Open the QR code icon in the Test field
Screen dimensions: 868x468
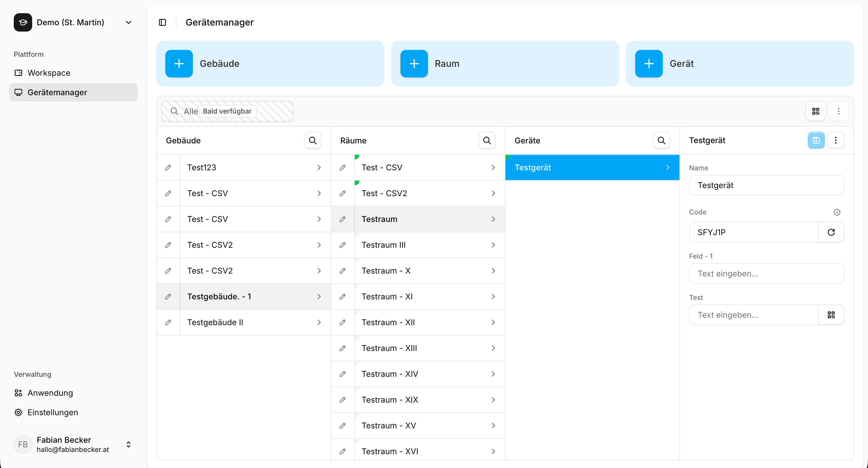click(x=831, y=315)
